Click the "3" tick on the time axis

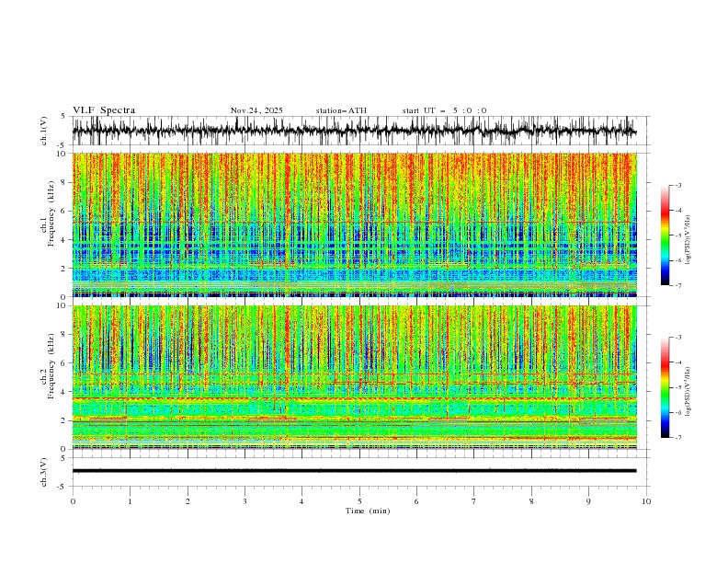(245, 501)
